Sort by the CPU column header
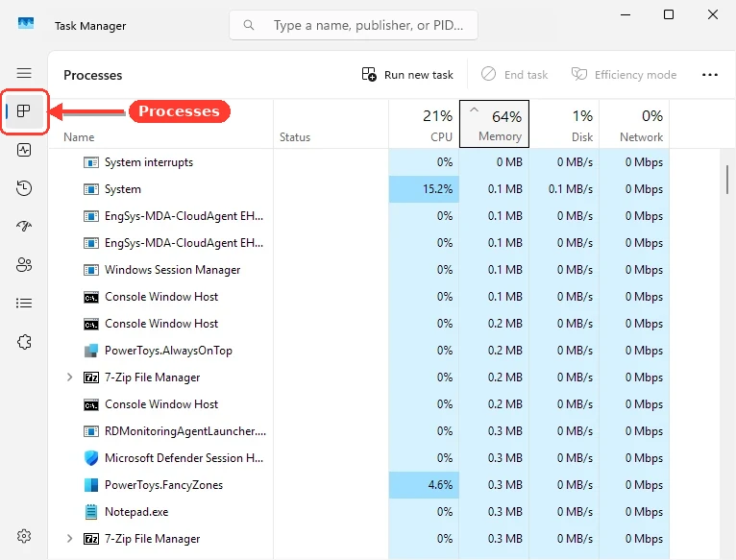The width and height of the screenshot is (736, 560). [424, 124]
